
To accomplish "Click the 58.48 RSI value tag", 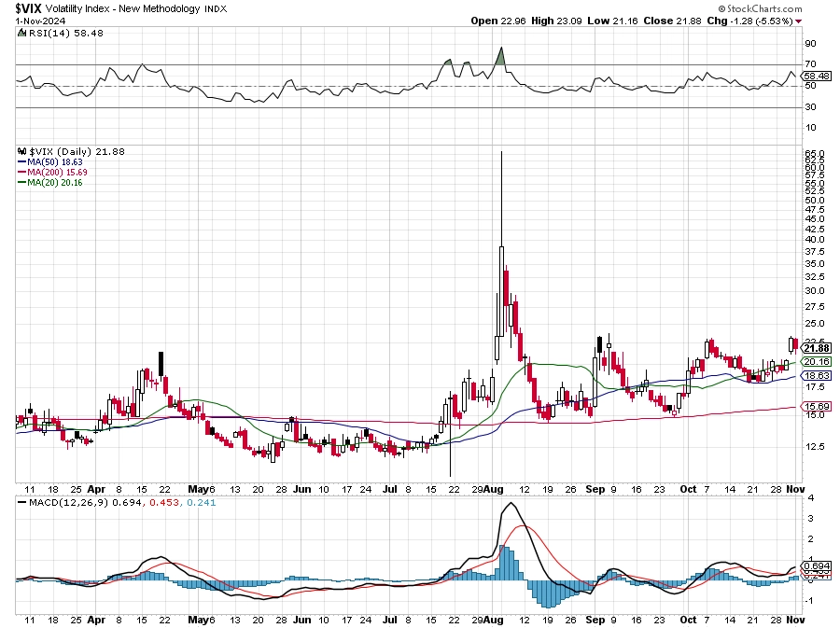I will [x=816, y=76].
